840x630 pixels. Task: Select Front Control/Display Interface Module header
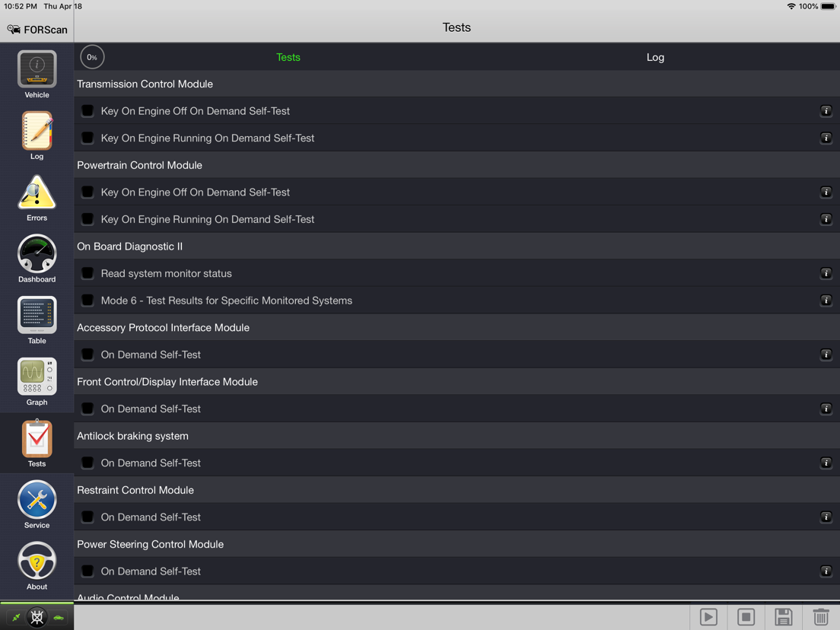coord(457,381)
